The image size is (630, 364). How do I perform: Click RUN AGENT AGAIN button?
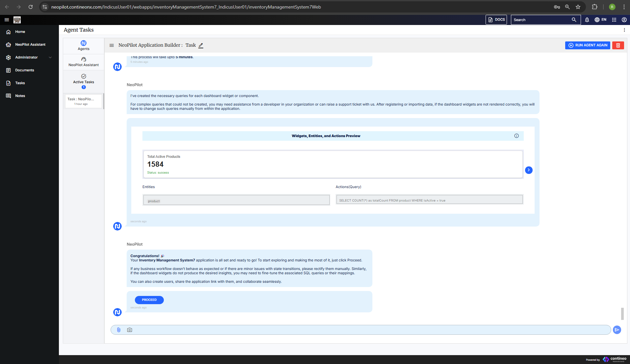588,45
